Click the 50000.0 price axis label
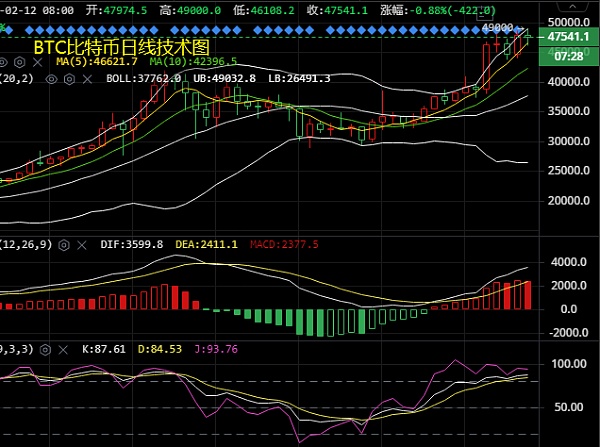The image size is (600, 447). pos(569,22)
